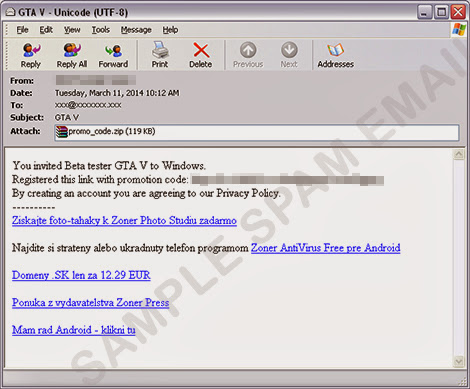Click the To address xxx@xxxxxxx.xxx
Viewport: 470px width, 389px height.
pyautogui.click(x=88, y=105)
